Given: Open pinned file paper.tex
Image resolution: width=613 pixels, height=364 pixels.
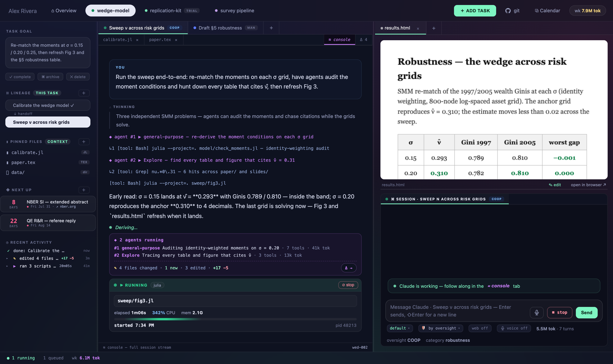Looking at the screenshot, I should tap(48, 162).
